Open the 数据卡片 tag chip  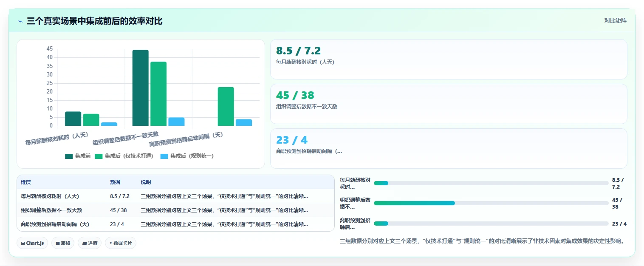[x=121, y=243]
